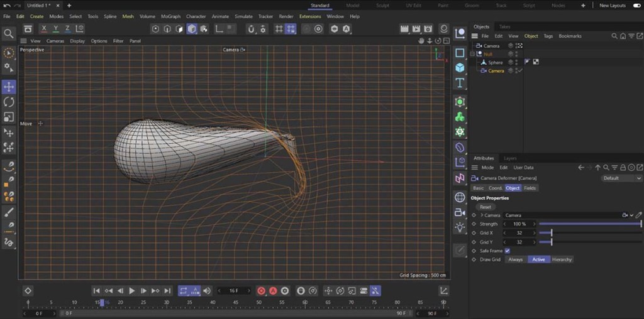This screenshot has height=319, width=644.
Task: Select the Move tool in left toolbar
Action: (x=9, y=87)
